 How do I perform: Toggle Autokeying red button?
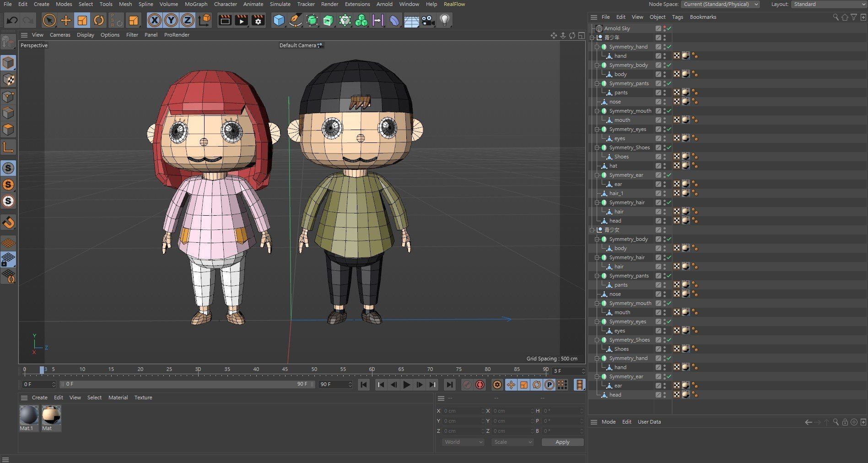tap(480, 385)
